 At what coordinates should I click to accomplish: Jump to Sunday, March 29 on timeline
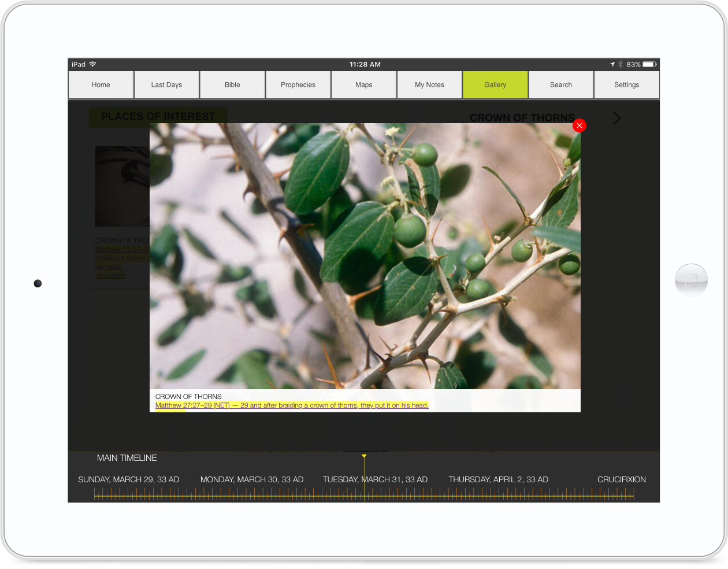tap(129, 479)
